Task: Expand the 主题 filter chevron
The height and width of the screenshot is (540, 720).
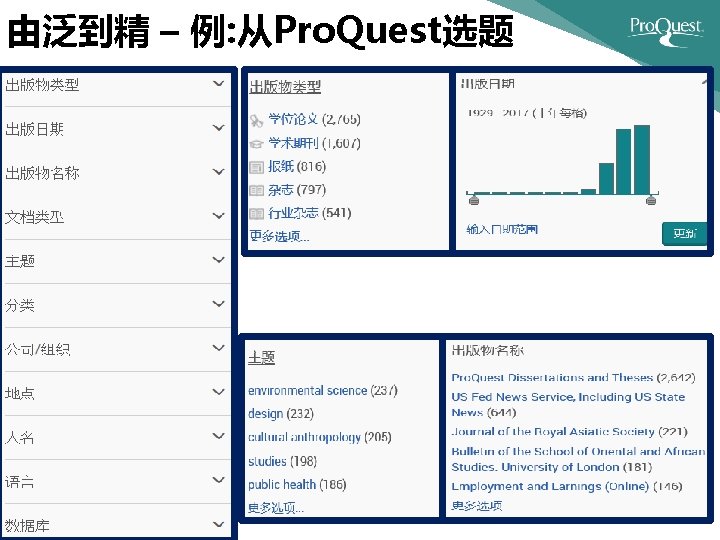Action: tap(219, 260)
